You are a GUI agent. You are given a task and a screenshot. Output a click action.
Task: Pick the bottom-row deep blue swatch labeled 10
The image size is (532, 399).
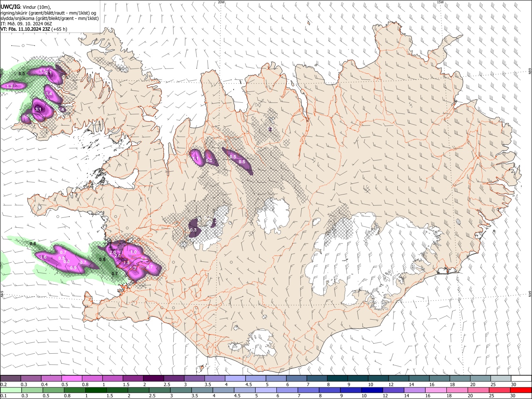pyautogui.click(x=372, y=390)
